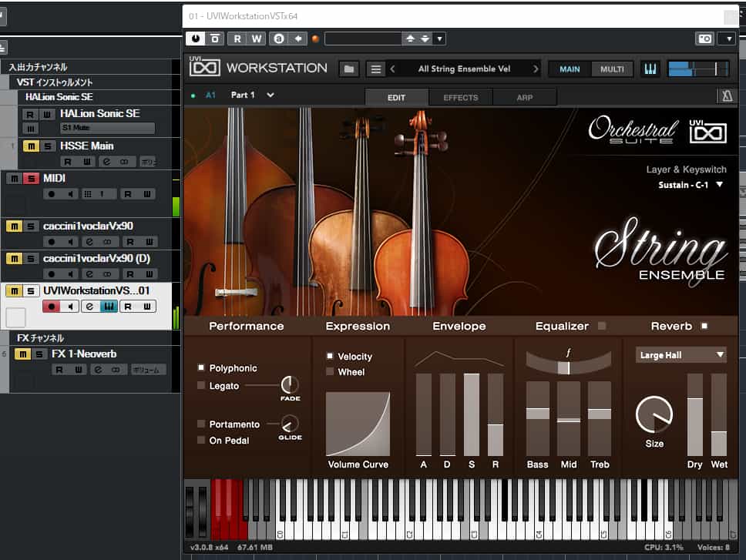Open the preset browser folder icon
Image resolution: width=746 pixels, height=560 pixels.
(349, 69)
